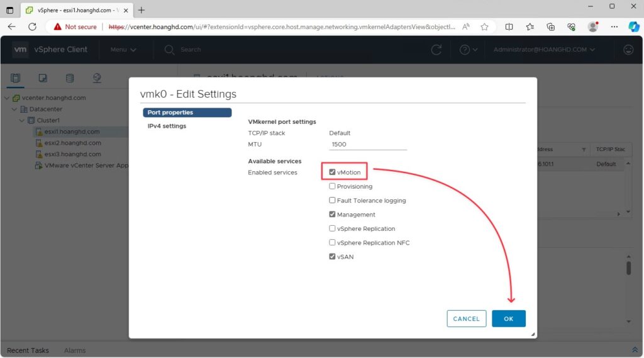Image resolution: width=644 pixels, height=358 pixels.
Task: Click the vcenter.hoanghd.com server icon
Action: click(16, 98)
